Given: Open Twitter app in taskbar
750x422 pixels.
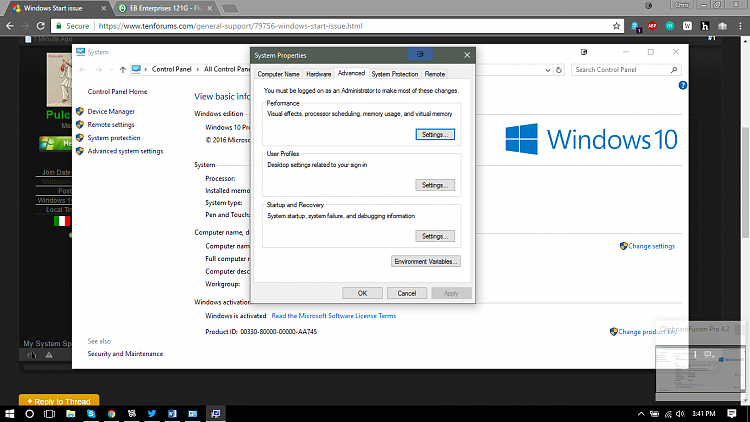Looking at the screenshot, I should click(152, 412).
